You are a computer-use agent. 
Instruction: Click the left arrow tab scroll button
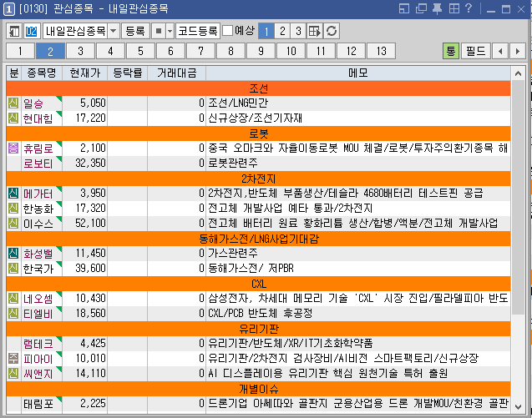500,51
